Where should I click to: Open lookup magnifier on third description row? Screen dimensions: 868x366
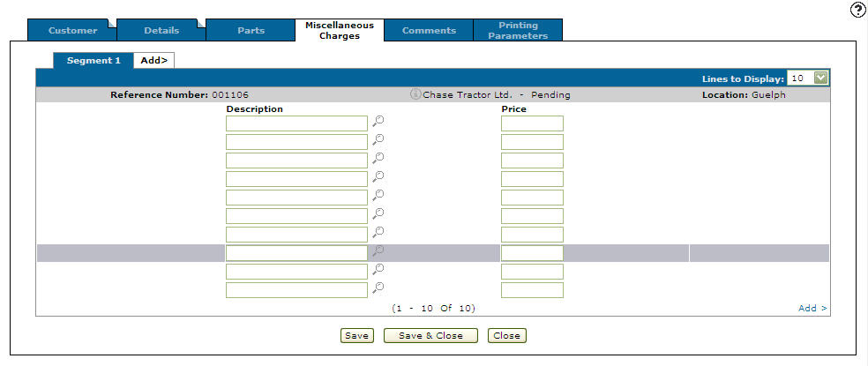378,159
